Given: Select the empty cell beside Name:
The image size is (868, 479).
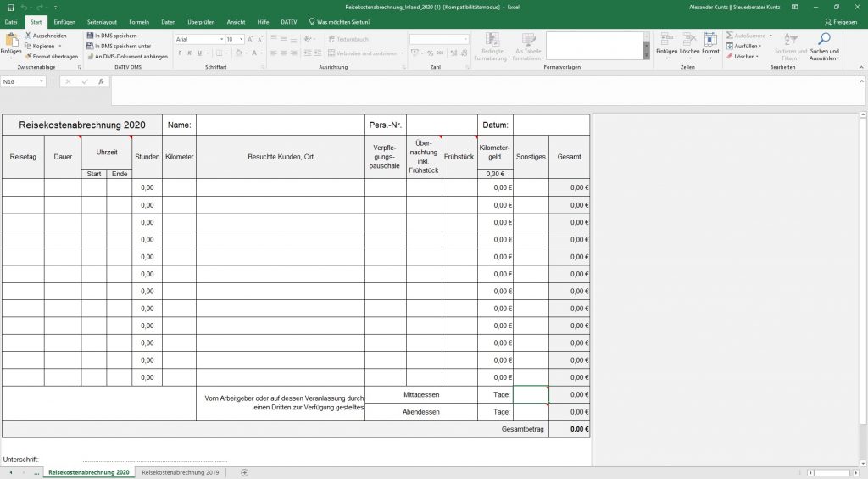Looking at the screenshot, I should pos(280,125).
